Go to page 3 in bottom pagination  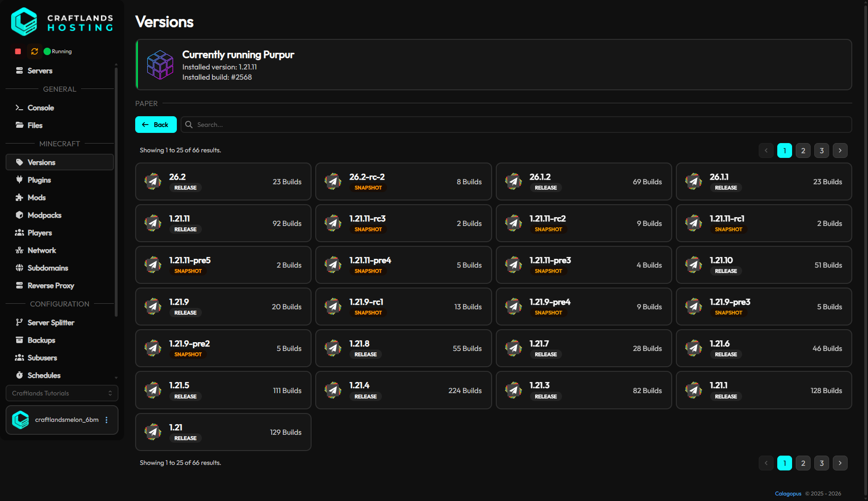(x=822, y=463)
